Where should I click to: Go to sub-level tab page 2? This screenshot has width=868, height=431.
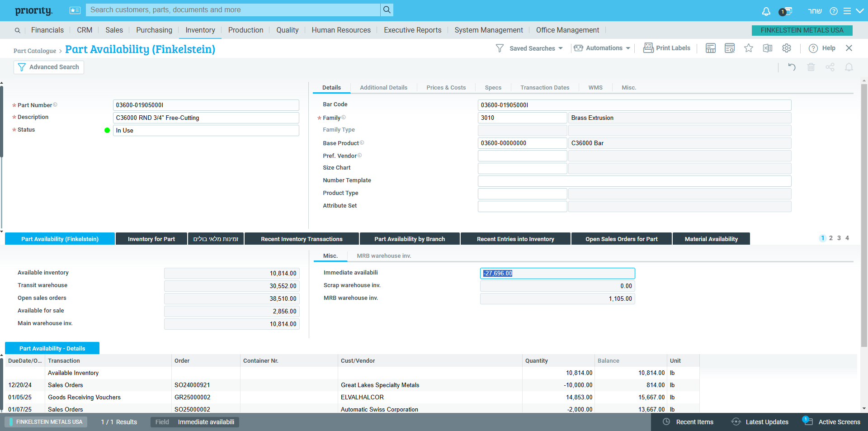click(x=831, y=238)
